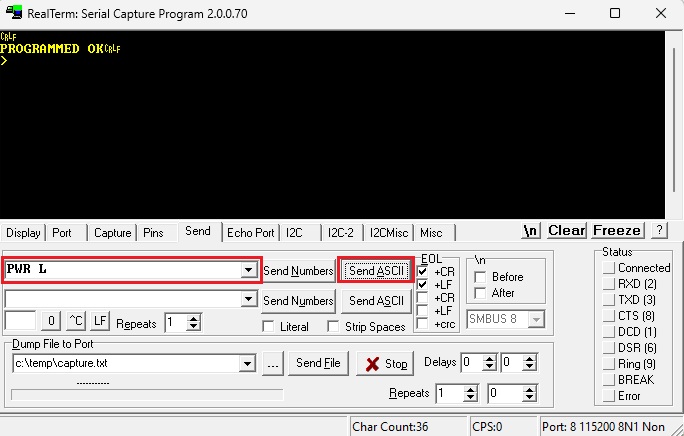Clear the terminal display
This screenshot has width=684, height=436.
(x=566, y=230)
